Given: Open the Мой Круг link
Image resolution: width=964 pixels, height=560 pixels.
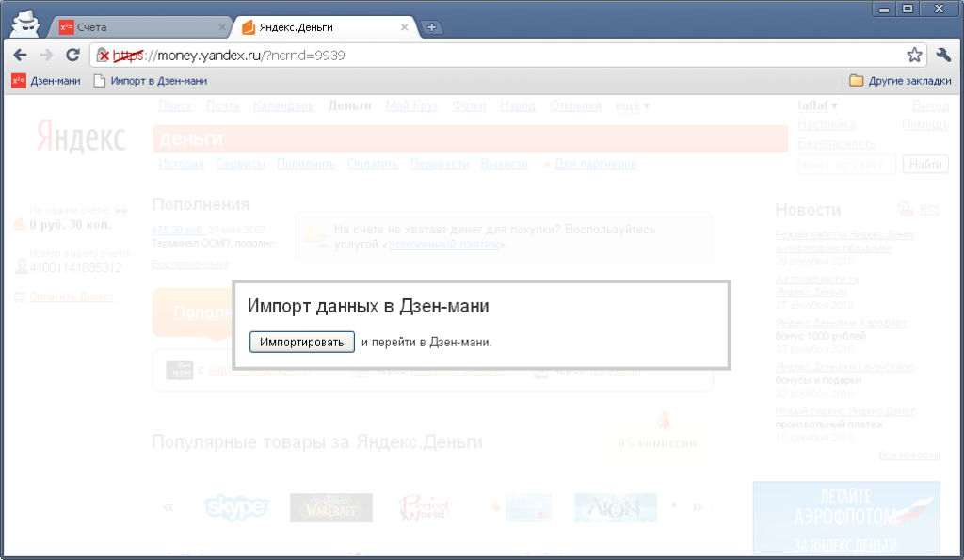Looking at the screenshot, I should click(412, 105).
